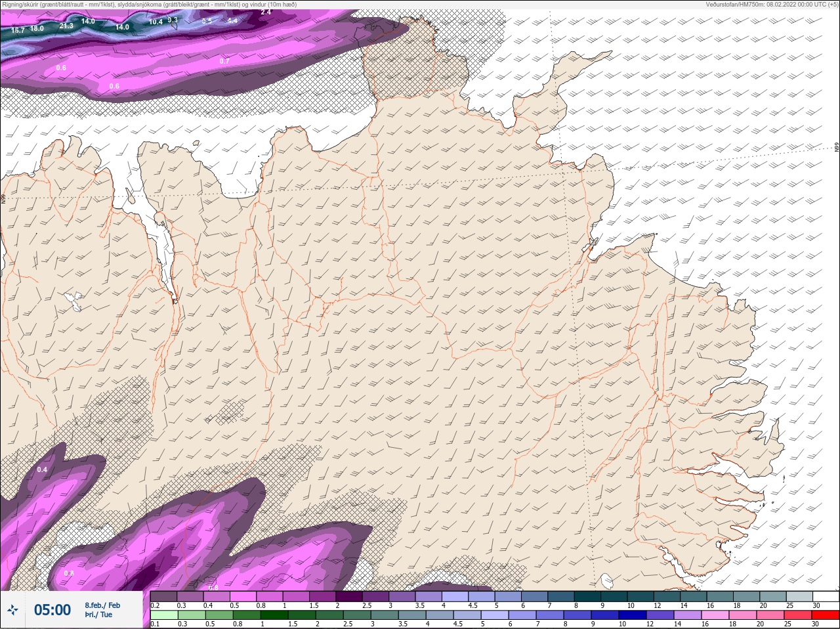Image resolution: width=840 pixels, height=629 pixels.
Task: Select upper legend swatch between 2 and 2.5
Action: pos(349,596)
